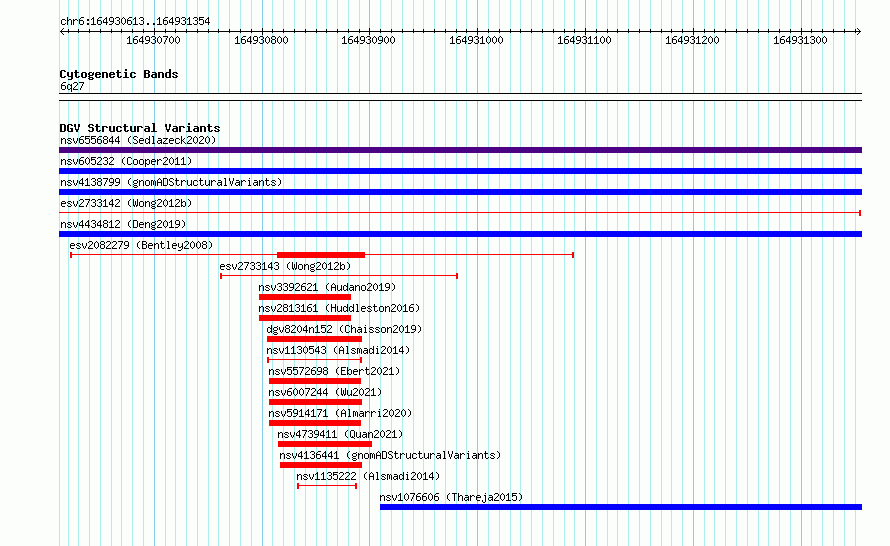The width and height of the screenshot is (890, 546).
Task: Click the Cytogenetic Bands track title
Action: point(119,74)
